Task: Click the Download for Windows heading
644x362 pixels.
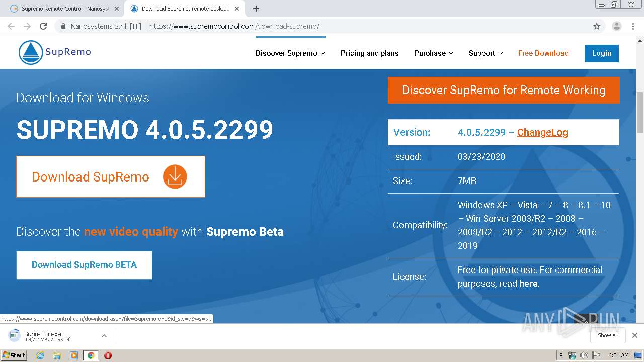Action: point(83,98)
